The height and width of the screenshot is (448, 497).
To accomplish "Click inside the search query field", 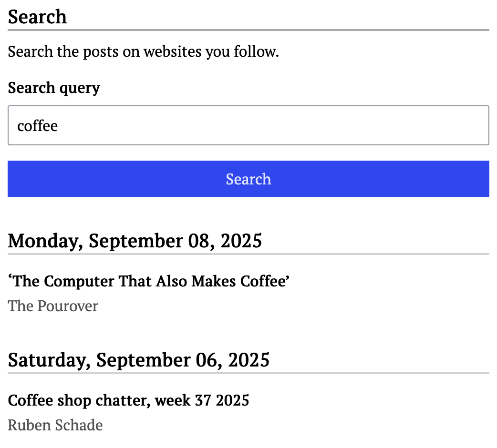I will click(x=248, y=125).
